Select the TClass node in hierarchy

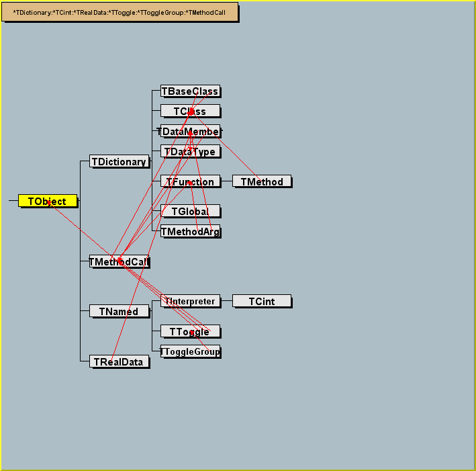point(190,112)
